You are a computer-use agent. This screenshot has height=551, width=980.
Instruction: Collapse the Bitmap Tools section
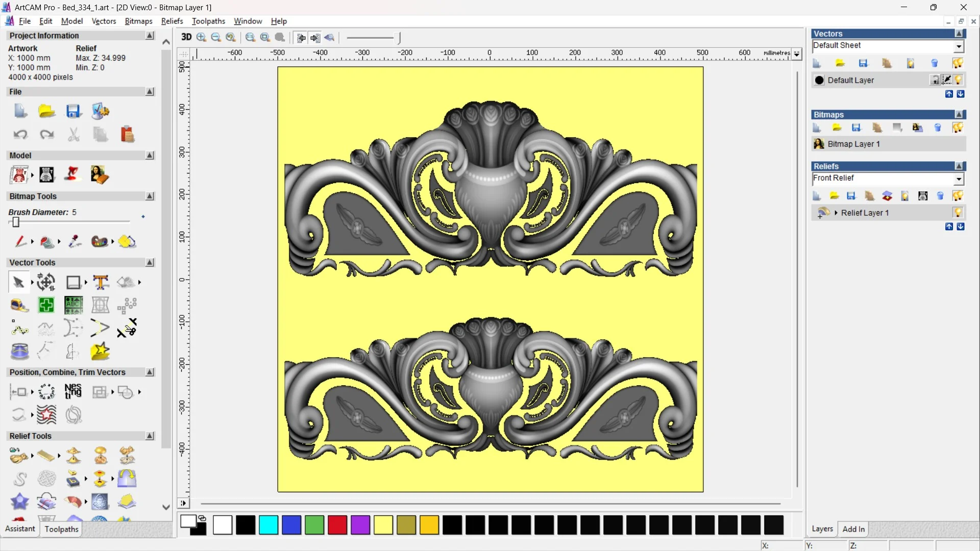pyautogui.click(x=150, y=196)
